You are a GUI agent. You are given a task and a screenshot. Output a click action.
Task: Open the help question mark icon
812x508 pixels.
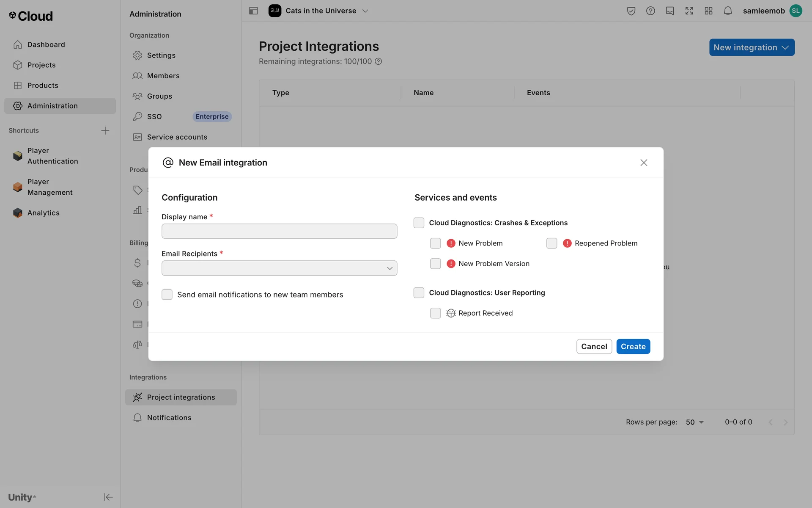pos(650,11)
